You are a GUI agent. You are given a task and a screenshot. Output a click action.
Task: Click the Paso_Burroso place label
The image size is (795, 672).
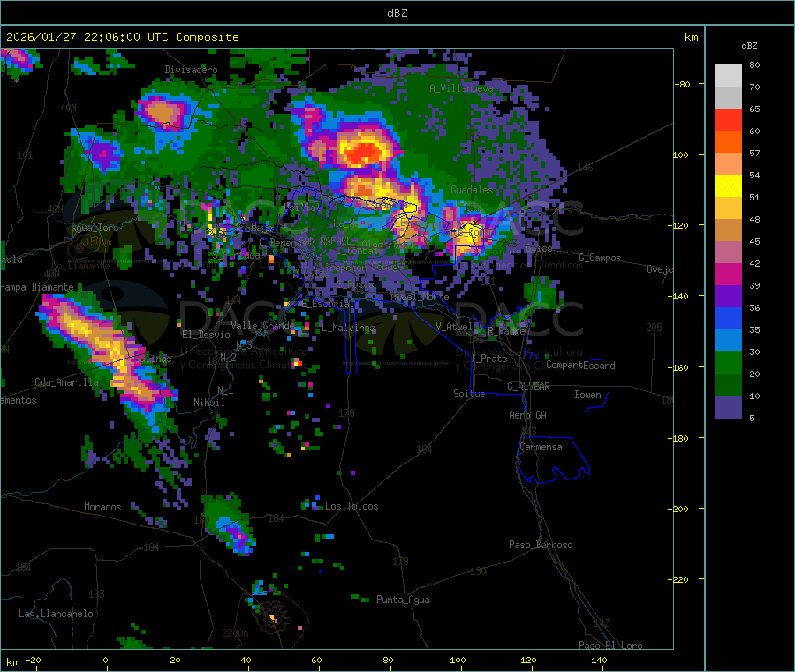coord(541,545)
